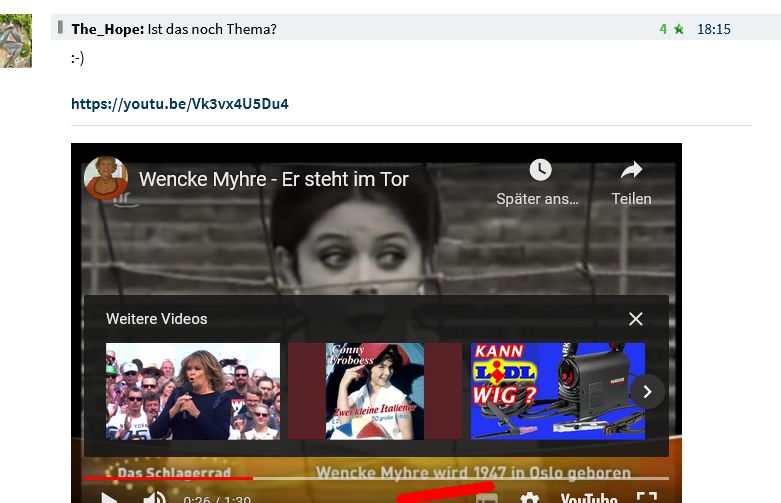
Task: Click the grey message marker bar
Action: (x=60, y=27)
